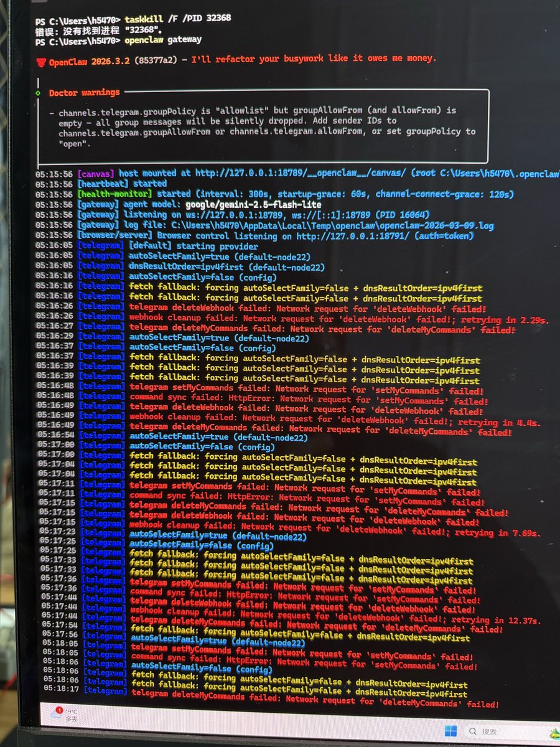The image size is (560, 747).
Task: Click the 05:16:54 autoSelectFamily=true log line
Action: pos(172,437)
